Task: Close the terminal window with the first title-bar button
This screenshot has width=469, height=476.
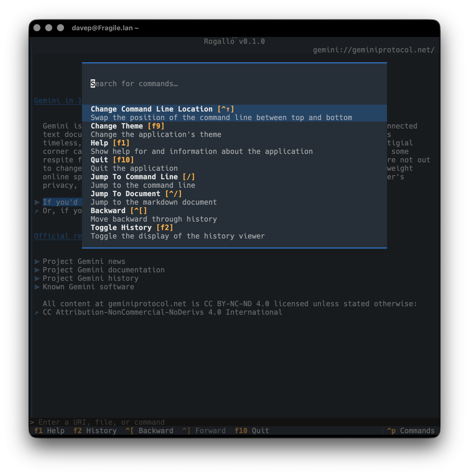Action: coord(37,28)
